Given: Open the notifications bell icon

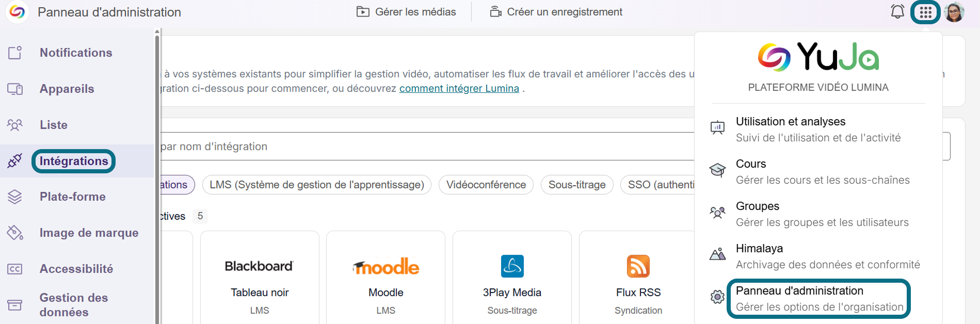Looking at the screenshot, I should pyautogui.click(x=897, y=11).
